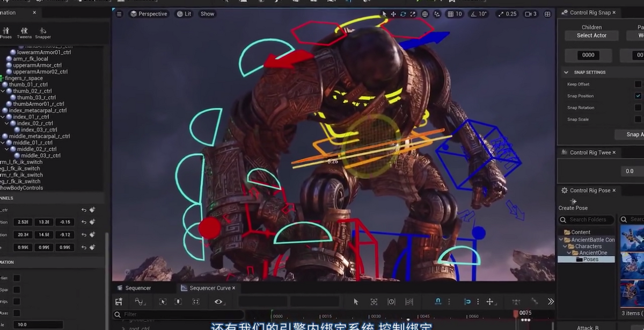
Task: Open the axis snapping move icon dropdown
Action: point(489,302)
